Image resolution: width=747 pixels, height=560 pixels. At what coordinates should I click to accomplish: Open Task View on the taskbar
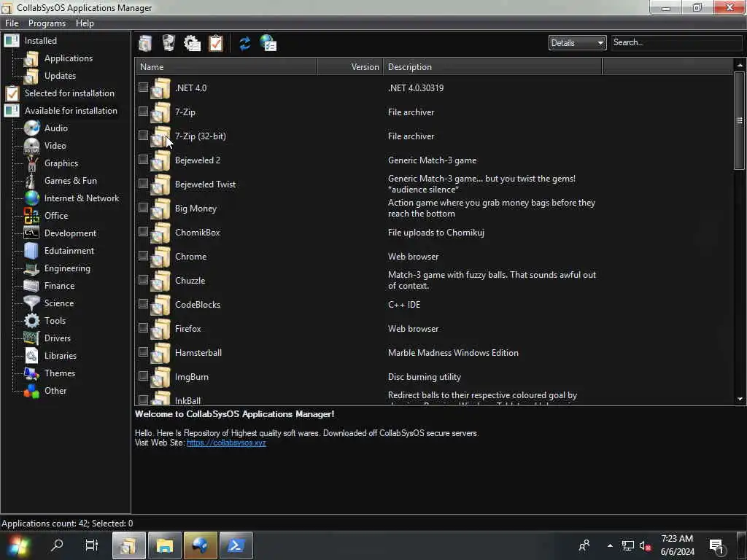point(91,545)
